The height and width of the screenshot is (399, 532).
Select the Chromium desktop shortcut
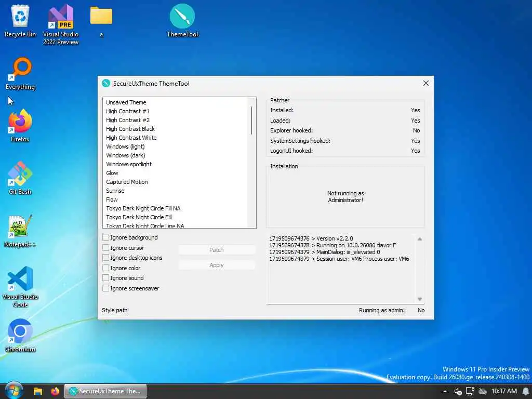click(x=20, y=336)
